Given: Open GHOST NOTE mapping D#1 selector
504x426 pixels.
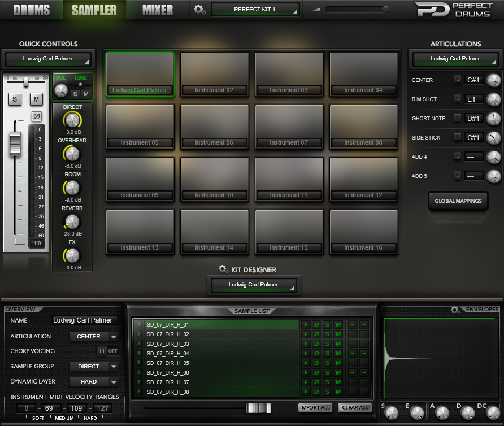Looking at the screenshot, I should point(473,119).
